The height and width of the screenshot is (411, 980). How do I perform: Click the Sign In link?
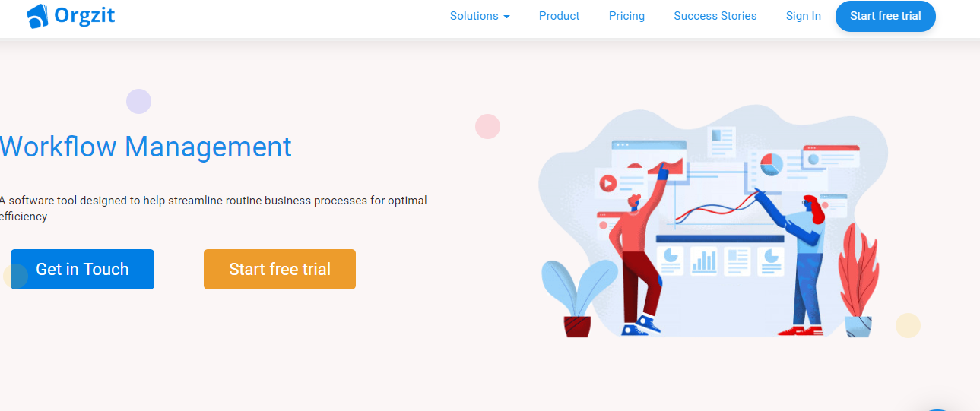pyautogui.click(x=804, y=16)
